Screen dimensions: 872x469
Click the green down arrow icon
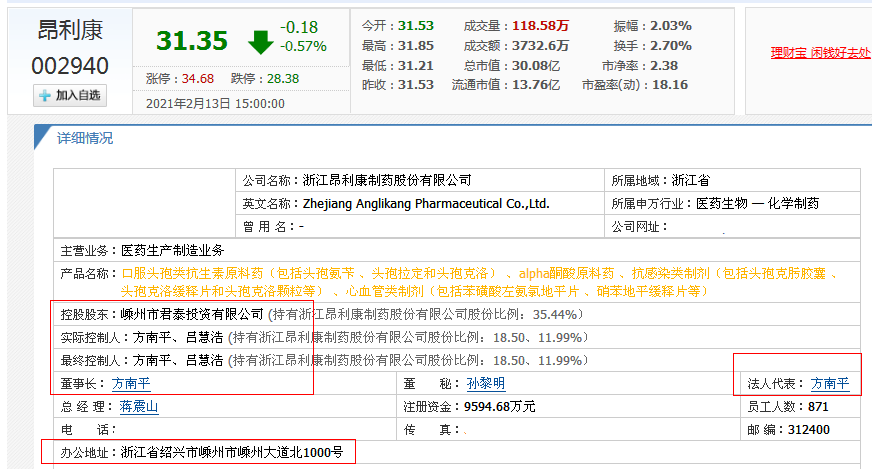(x=260, y=41)
